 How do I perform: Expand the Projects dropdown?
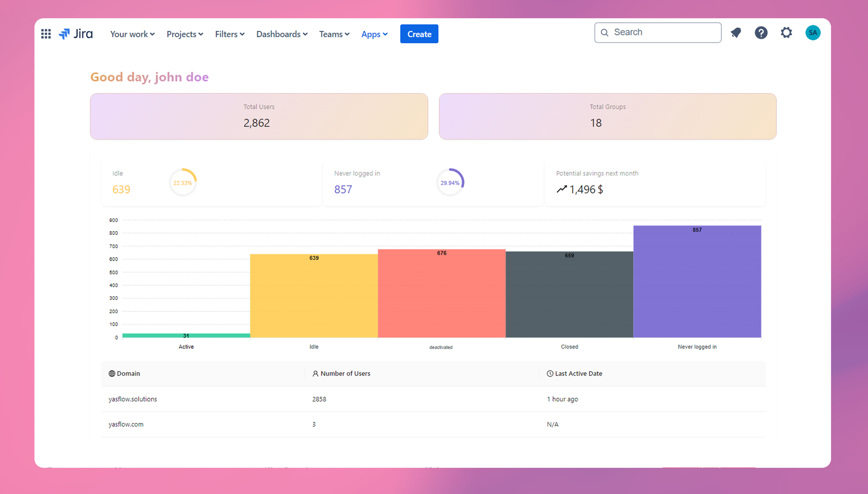click(x=185, y=34)
